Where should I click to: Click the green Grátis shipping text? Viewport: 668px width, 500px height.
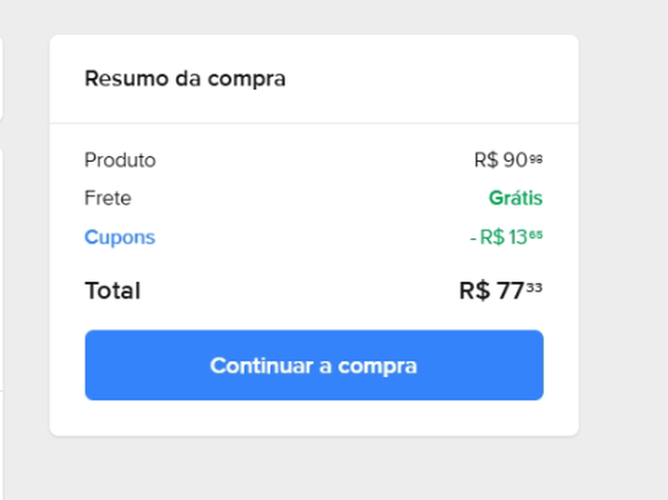[515, 198]
